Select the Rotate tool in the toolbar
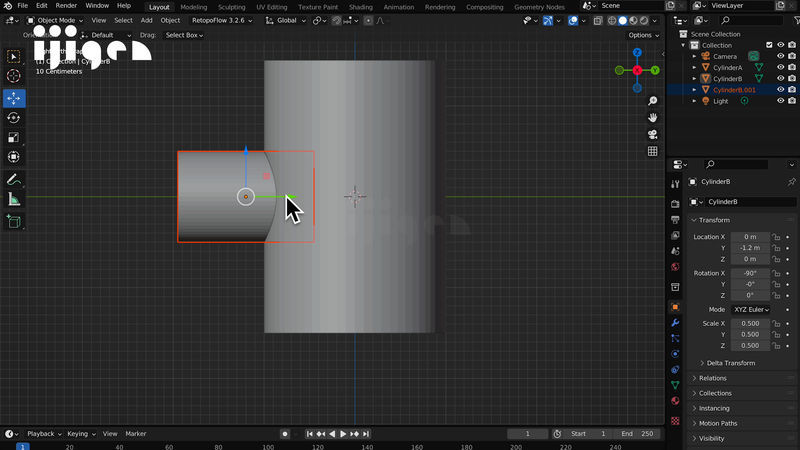The height and width of the screenshot is (450, 800). tap(14, 118)
